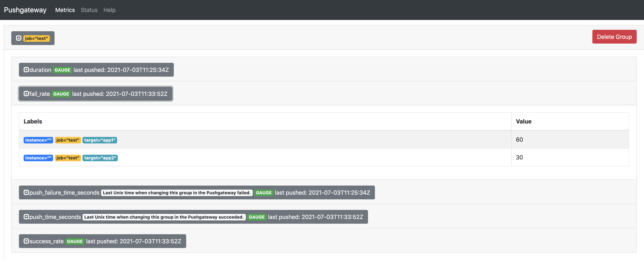Screen dimensions: 644x264
Task: Delete Group using the red button
Action: [x=614, y=37]
